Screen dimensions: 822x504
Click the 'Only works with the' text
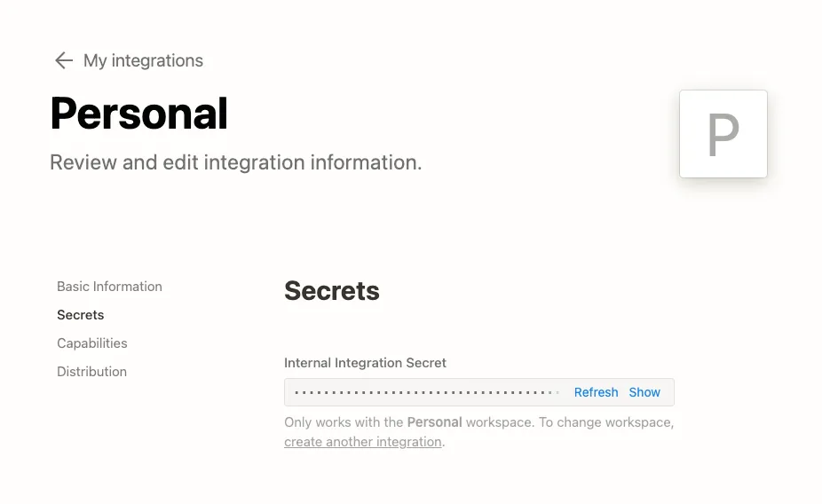343,422
